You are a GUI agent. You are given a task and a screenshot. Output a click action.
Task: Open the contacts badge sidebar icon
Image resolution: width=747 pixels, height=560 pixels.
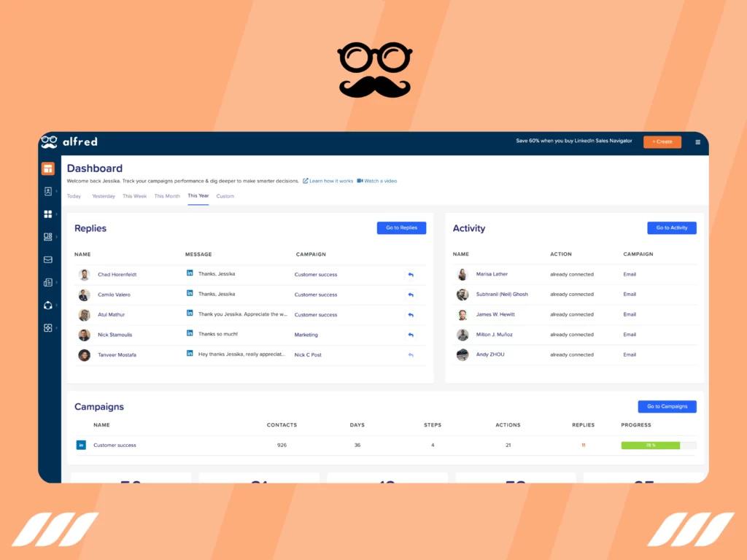click(47, 192)
